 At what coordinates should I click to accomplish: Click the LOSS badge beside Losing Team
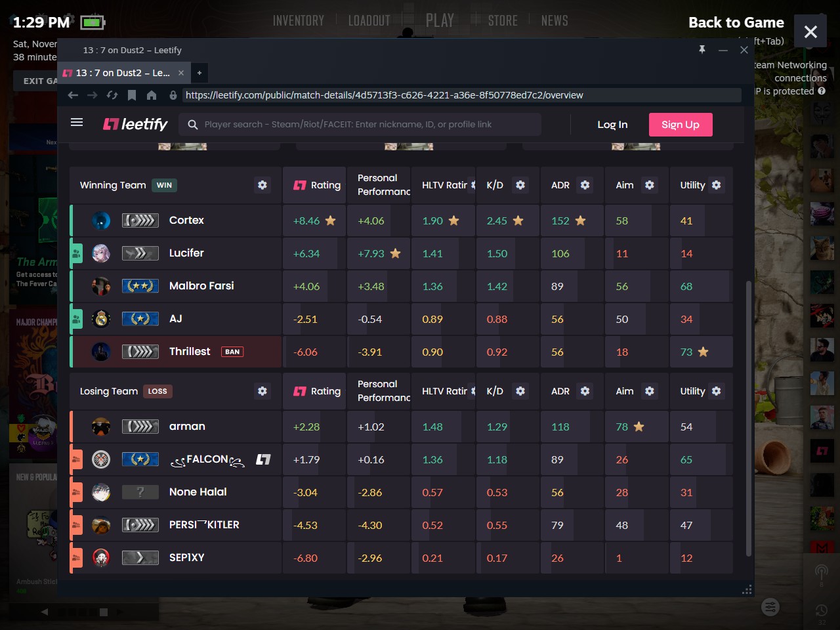pyautogui.click(x=157, y=391)
